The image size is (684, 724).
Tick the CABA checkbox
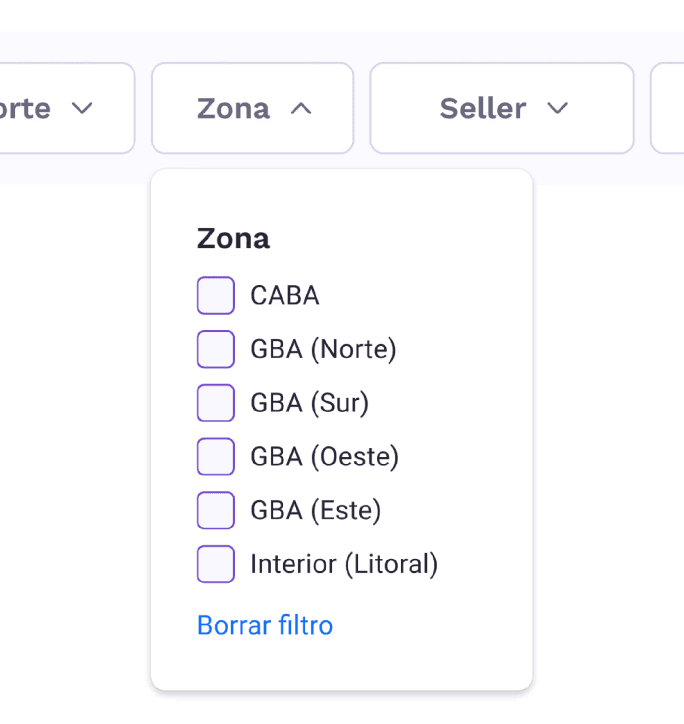point(216,296)
